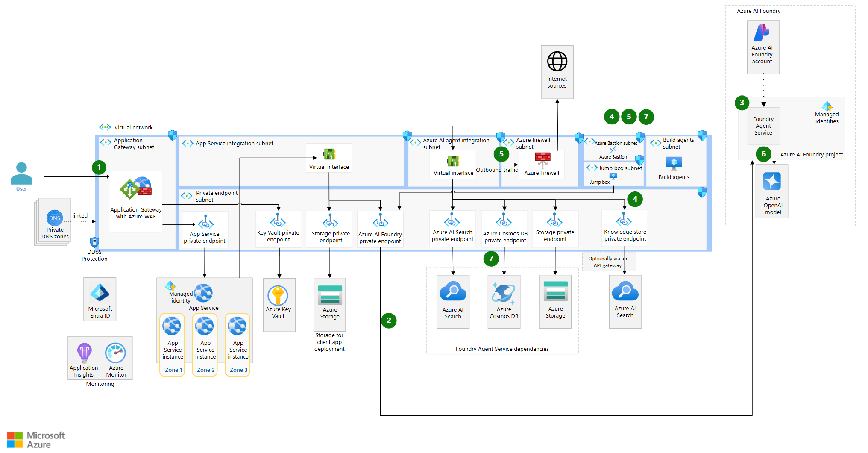Viewport: 868px width, 453px height.
Task: Select the Application Insights lightbulb icon
Action: (84, 353)
